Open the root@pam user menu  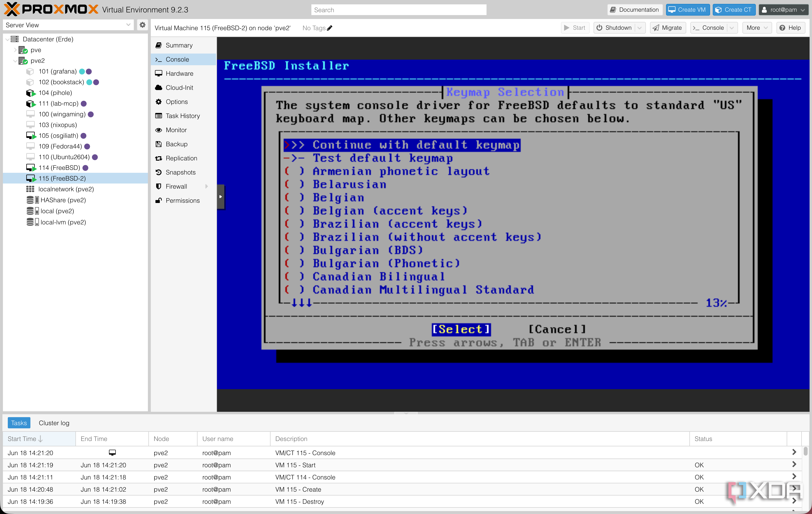click(x=784, y=10)
